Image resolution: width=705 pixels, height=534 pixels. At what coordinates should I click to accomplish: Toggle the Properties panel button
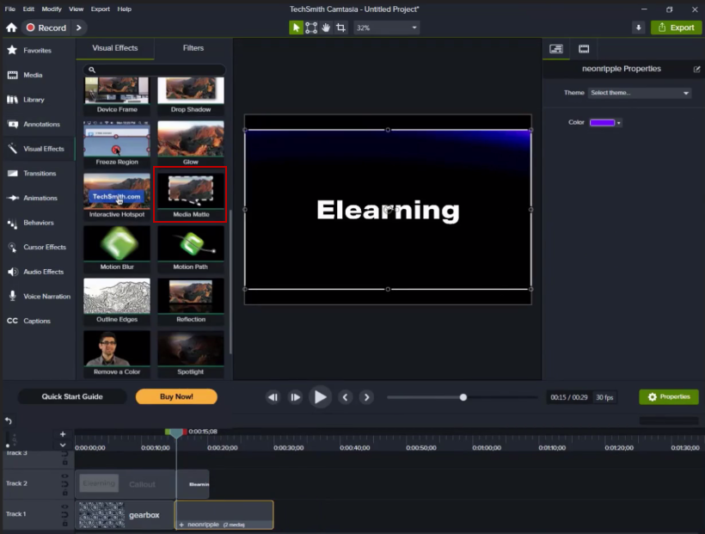pyautogui.click(x=669, y=397)
